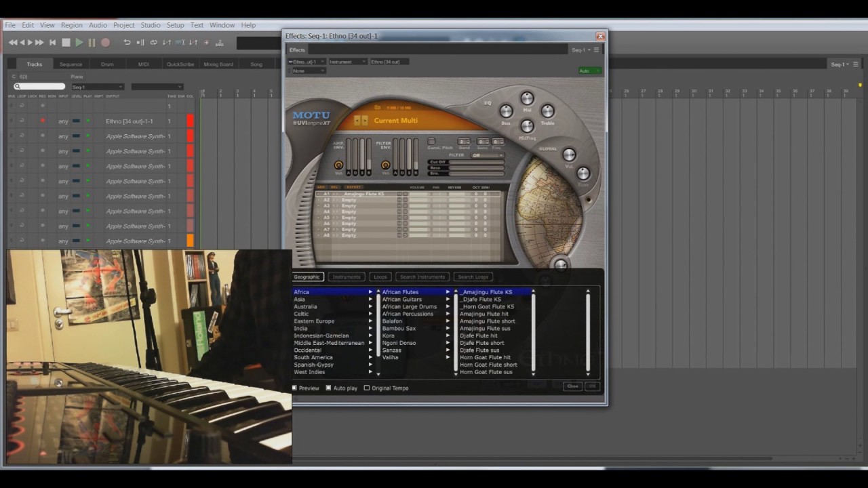Arm recording with the round record button
The image size is (868, 488).
tap(105, 43)
